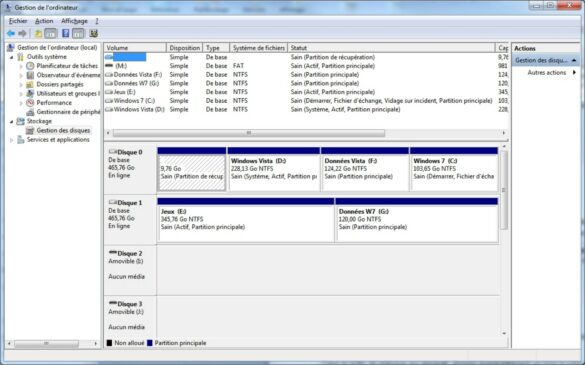Click drive icon of Windows 7 (C:) row
Viewport: 585px width, 365px height.
pyautogui.click(x=109, y=100)
